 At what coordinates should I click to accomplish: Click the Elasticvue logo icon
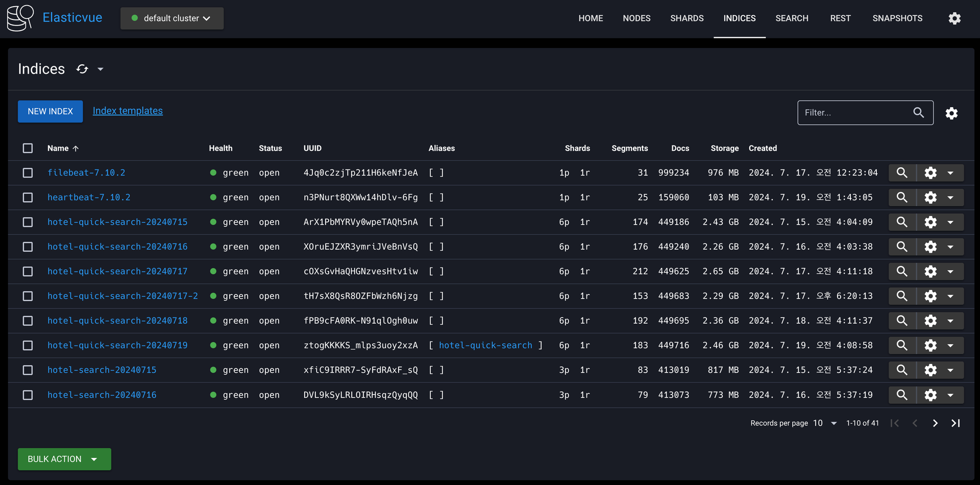[x=20, y=18]
